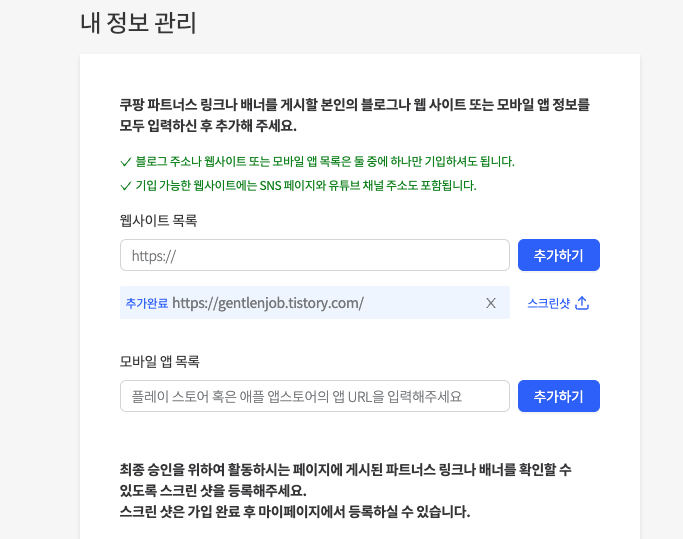This screenshot has width=683, height=539.
Task: Select the added URL https://gentlenjob.tistory.com/
Action: (268, 303)
